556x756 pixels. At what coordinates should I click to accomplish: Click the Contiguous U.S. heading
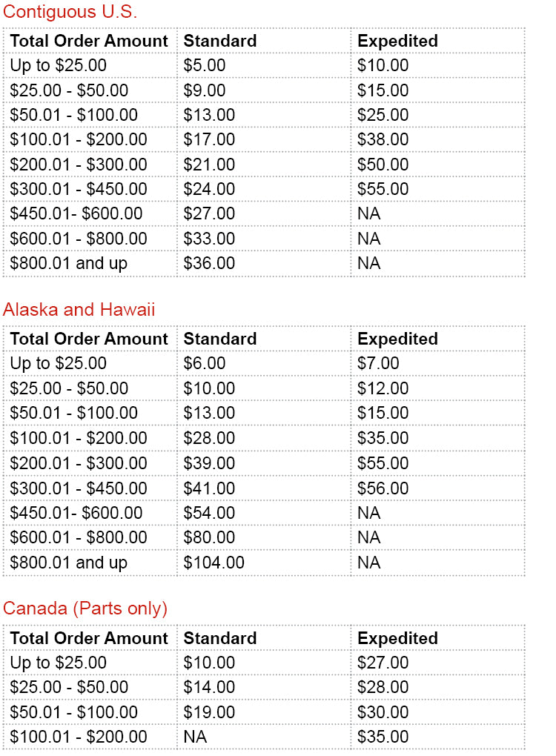pos(70,12)
